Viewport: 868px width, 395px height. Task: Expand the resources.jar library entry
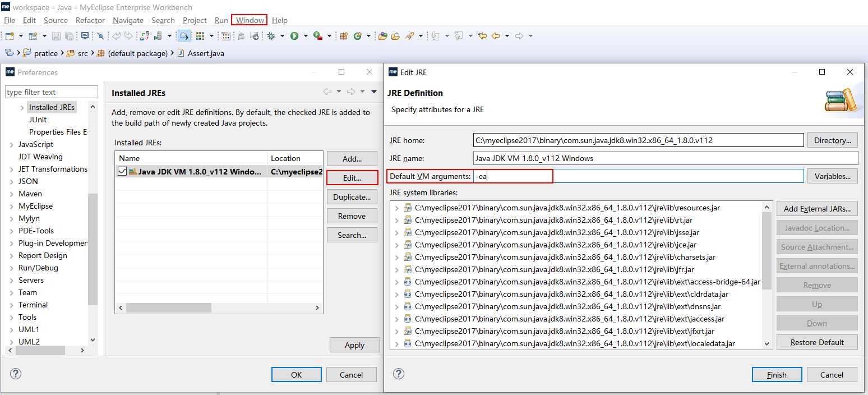pos(397,208)
